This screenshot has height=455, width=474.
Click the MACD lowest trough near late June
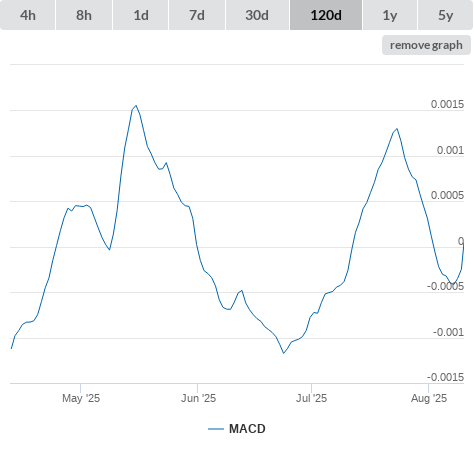click(284, 353)
